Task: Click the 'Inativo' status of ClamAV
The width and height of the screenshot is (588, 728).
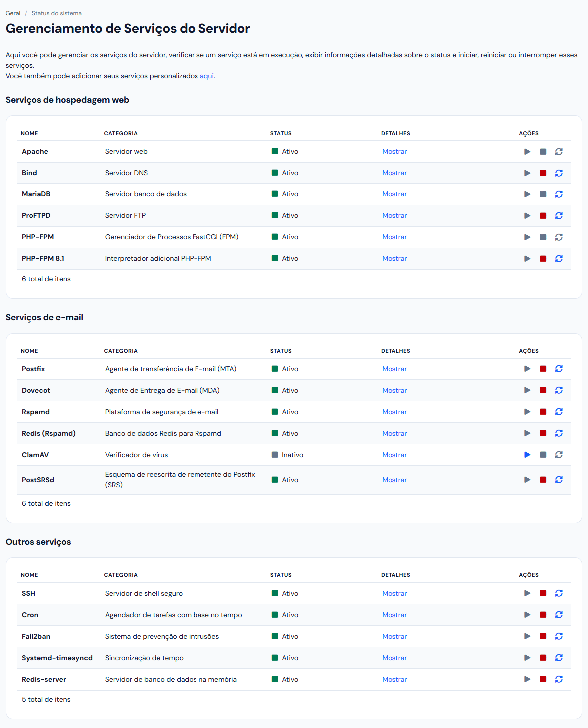Action: [292, 455]
